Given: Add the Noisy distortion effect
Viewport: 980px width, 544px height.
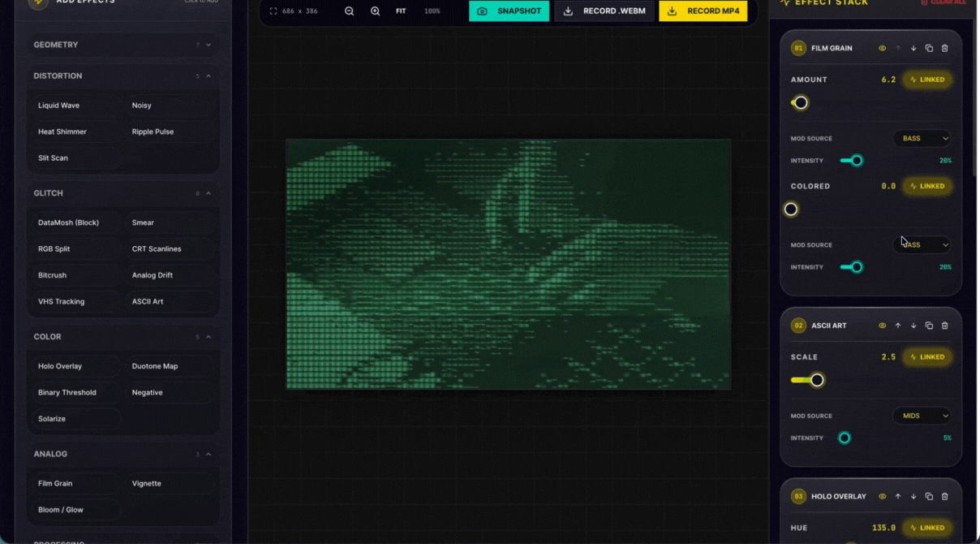Looking at the screenshot, I should point(170,106).
